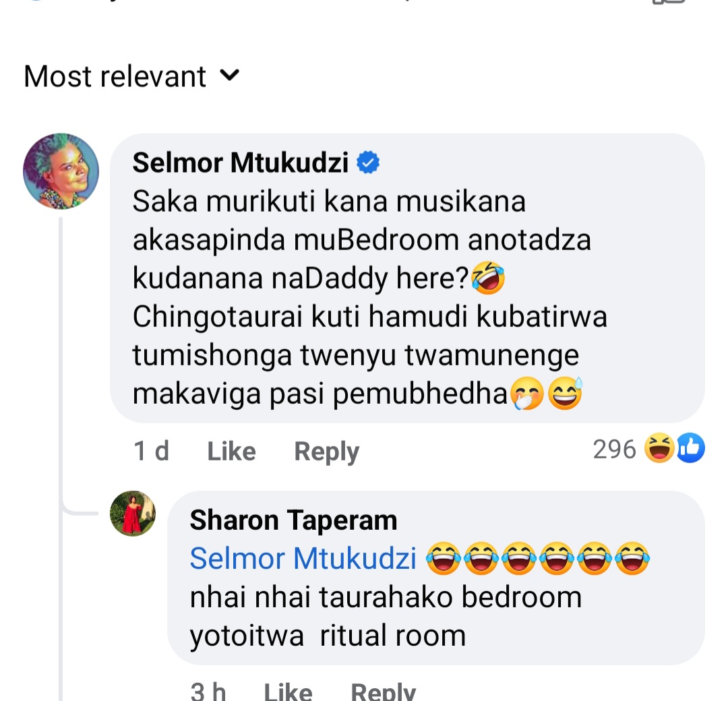Open Selmor Mtukudzi's profile picture
The height and width of the screenshot is (701, 728).
coord(61,171)
